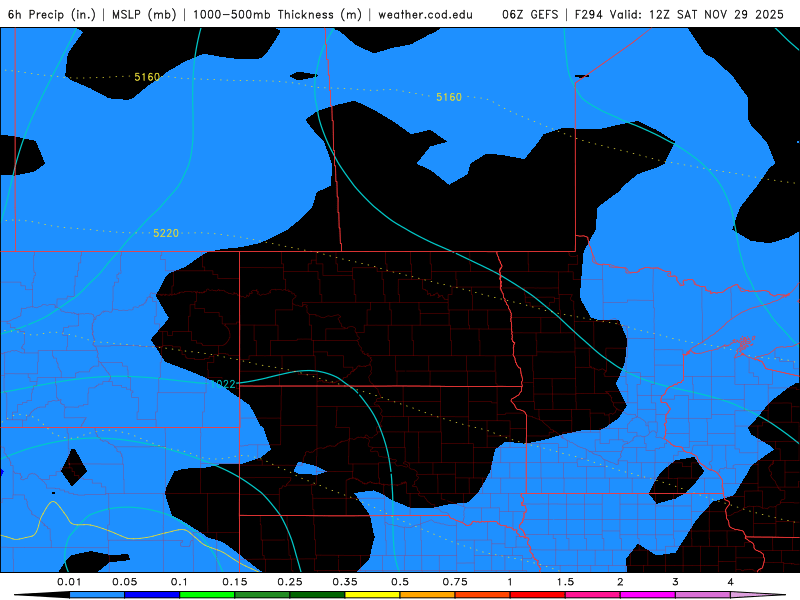Click the legend value 3
800x600 pixels.
tap(676, 582)
